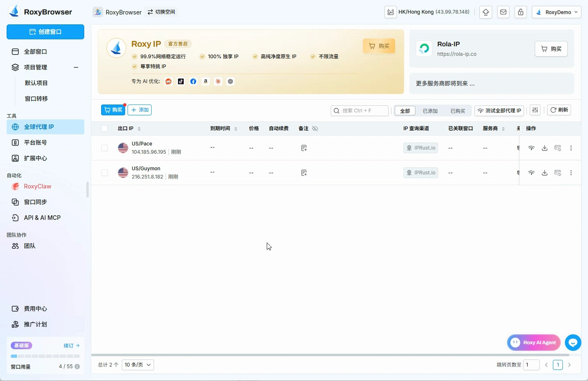This screenshot has height=381, width=588.
Task: Click the 续订 renewal link
Action: click(x=71, y=345)
